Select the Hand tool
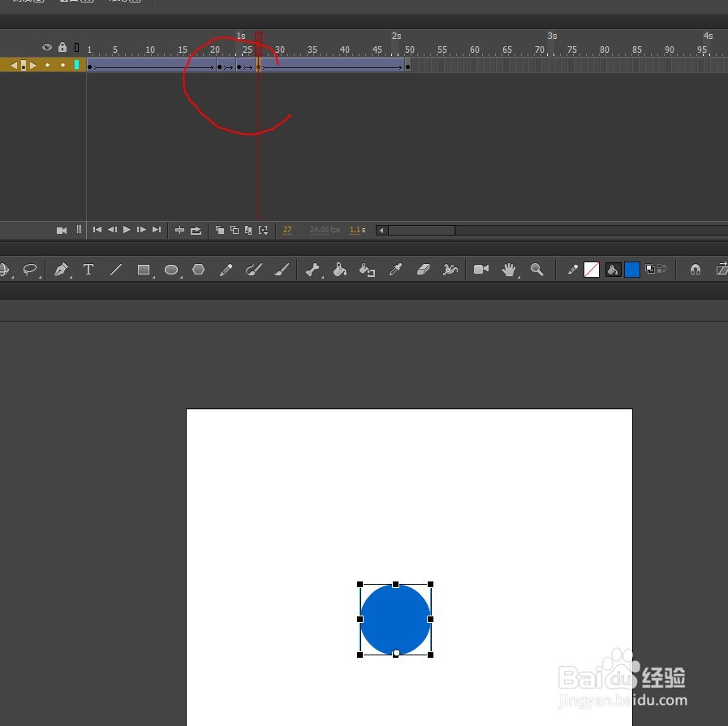Screen dimensions: 728x726 (x=508, y=270)
